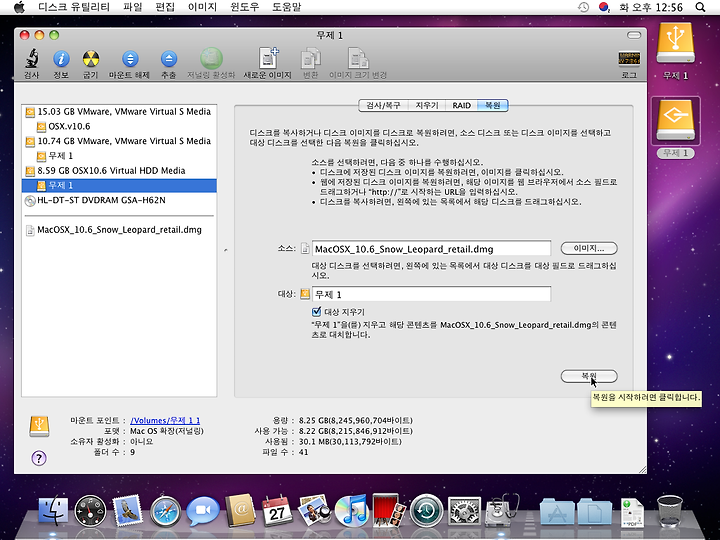The width and height of the screenshot is (720, 540).
Task: Select the selected 무제 1 desktop drive icon
Action: click(675, 121)
